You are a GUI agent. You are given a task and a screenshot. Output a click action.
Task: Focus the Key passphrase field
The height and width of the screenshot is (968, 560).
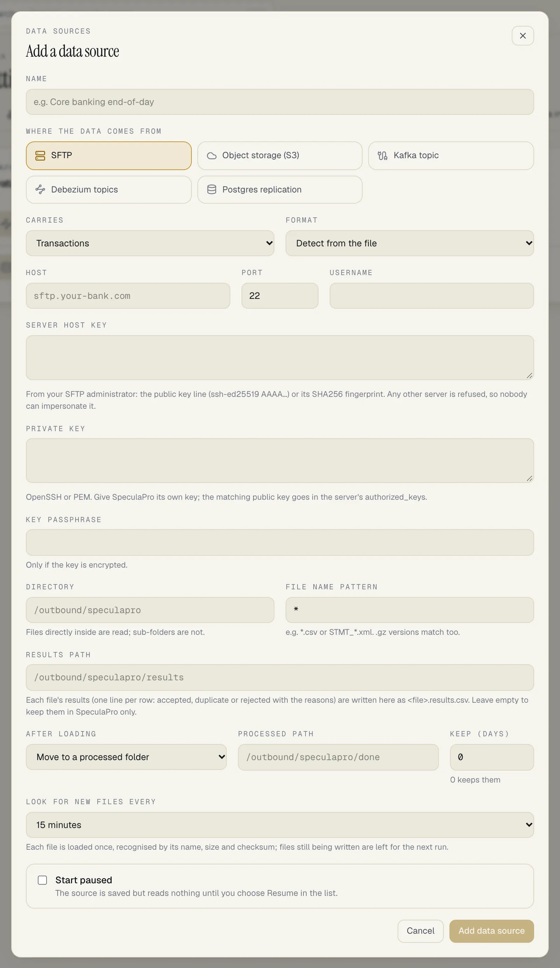point(280,542)
